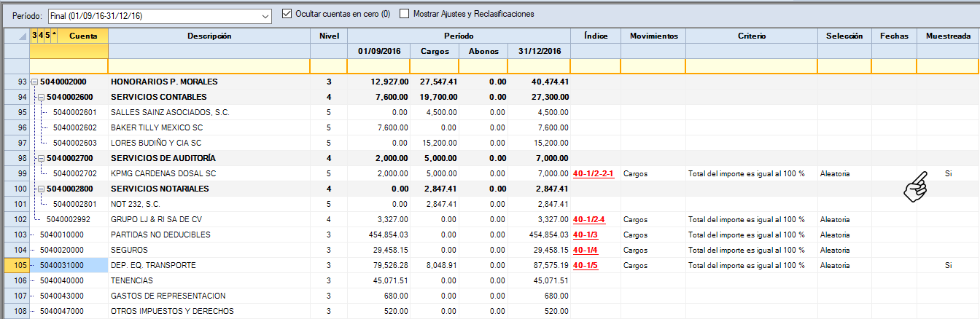The width and height of the screenshot is (980, 319).
Task: Uncheck Ocultar cuentas en cero checkbox
Action: click(x=287, y=14)
